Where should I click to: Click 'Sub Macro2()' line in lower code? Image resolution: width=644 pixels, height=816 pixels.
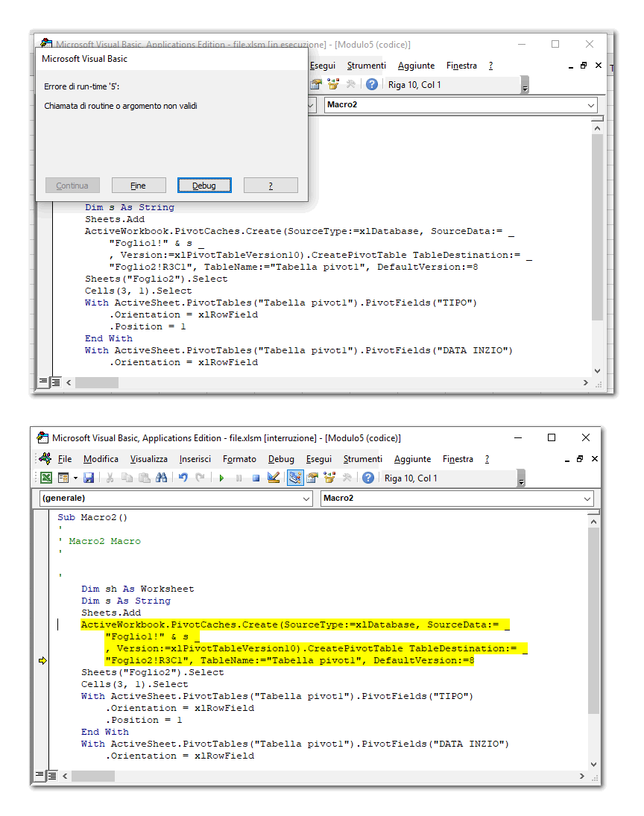tap(92, 517)
